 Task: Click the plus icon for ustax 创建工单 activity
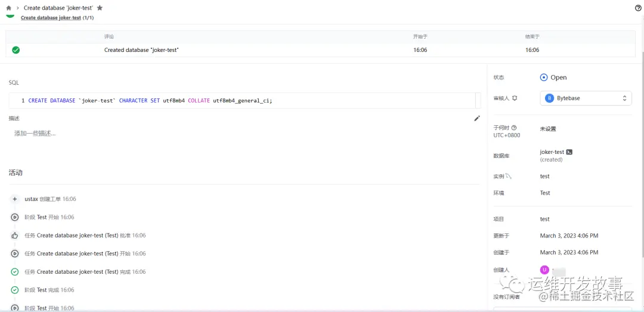(15, 199)
